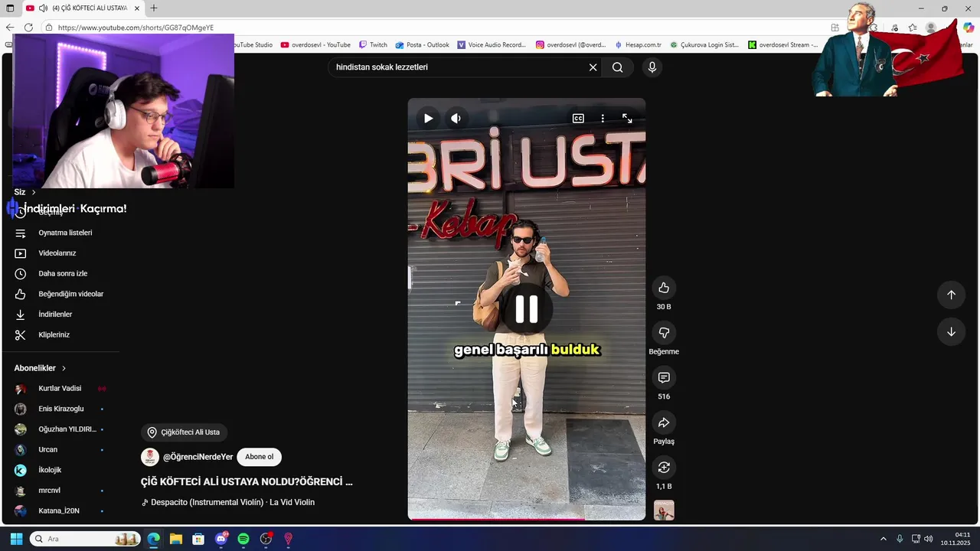
Task: Open Spotify from taskbar
Action: click(243, 539)
